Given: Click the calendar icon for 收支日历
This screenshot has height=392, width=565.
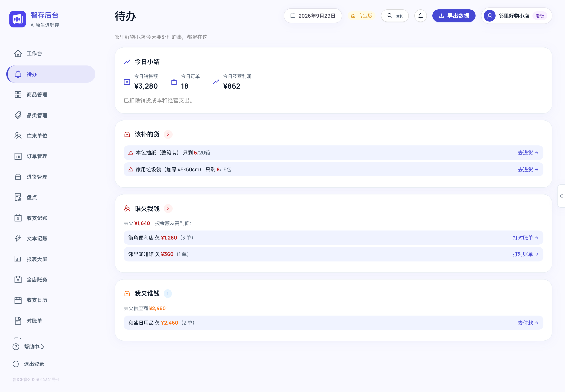Looking at the screenshot, I should [18, 300].
